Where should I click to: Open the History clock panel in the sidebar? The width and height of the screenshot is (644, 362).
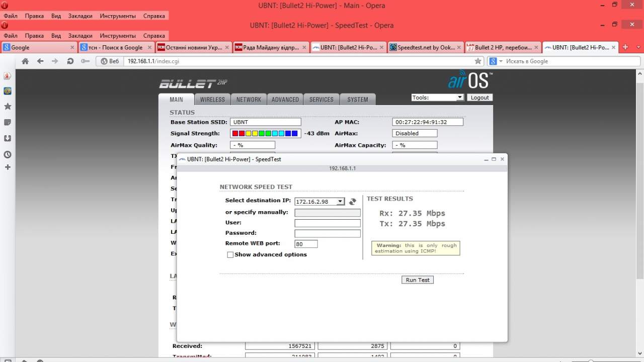coord(8,154)
